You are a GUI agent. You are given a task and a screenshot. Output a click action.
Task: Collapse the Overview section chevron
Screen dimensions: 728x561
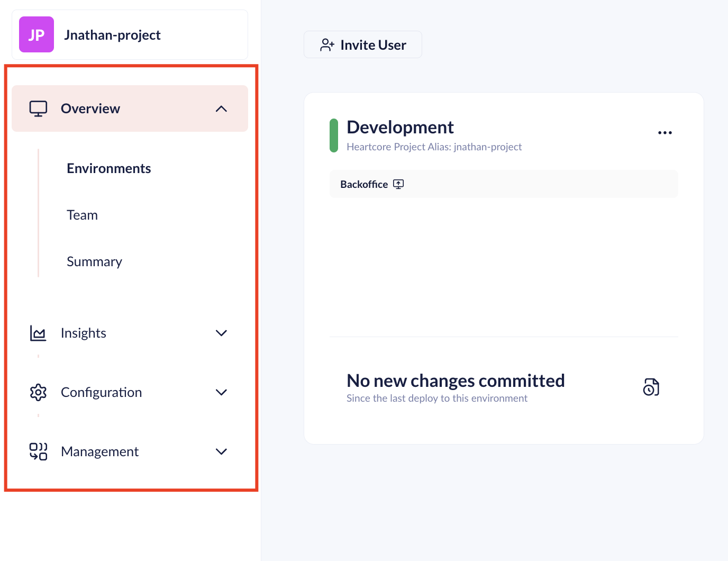click(x=221, y=108)
